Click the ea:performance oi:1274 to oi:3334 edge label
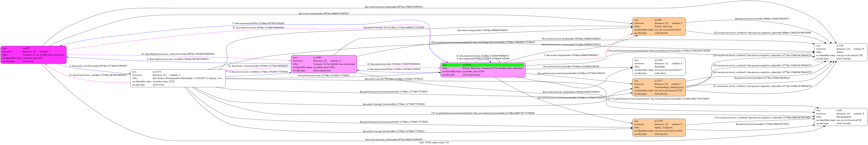The width and height of the screenshot is (868, 145). click(x=324, y=75)
